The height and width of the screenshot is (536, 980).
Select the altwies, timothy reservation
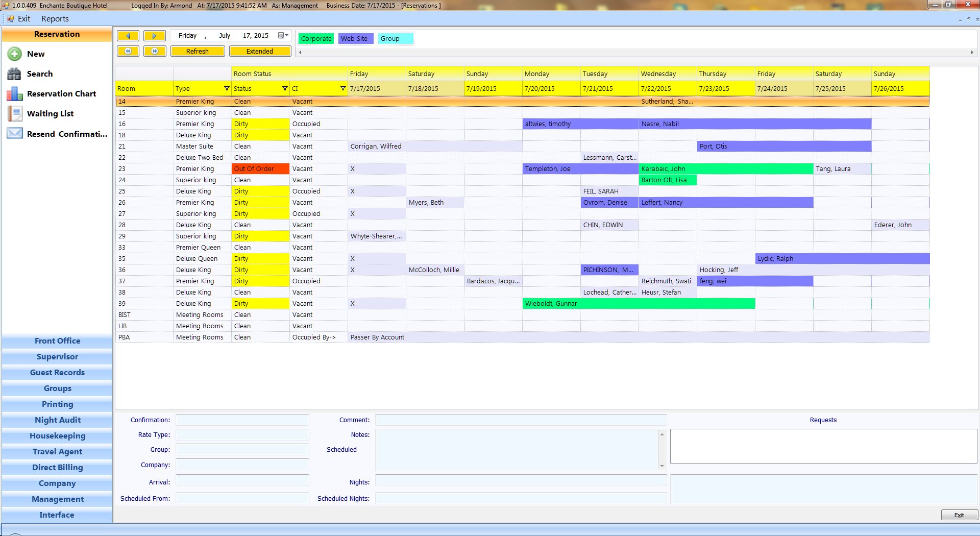coord(580,124)
